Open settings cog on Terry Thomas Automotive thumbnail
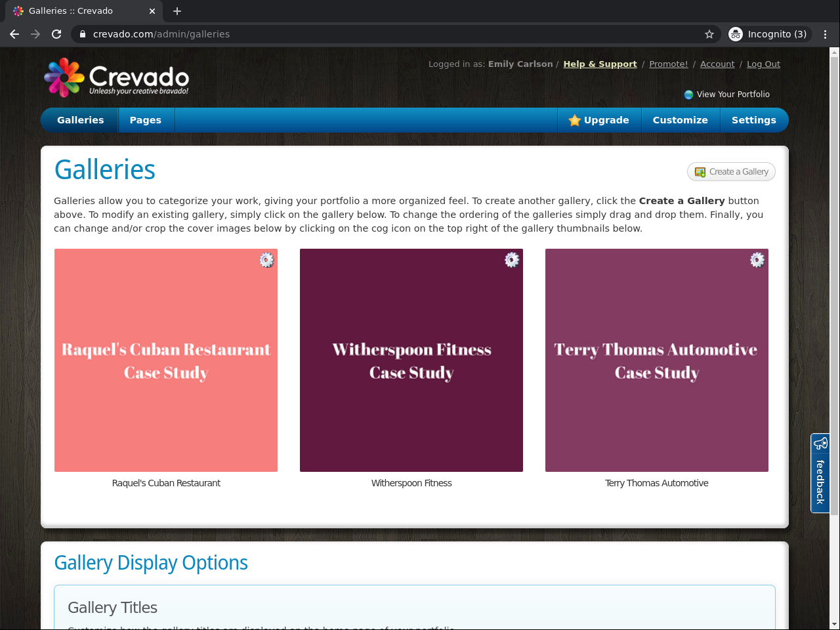This screenshot has width=840, height=630. (757, 260)
